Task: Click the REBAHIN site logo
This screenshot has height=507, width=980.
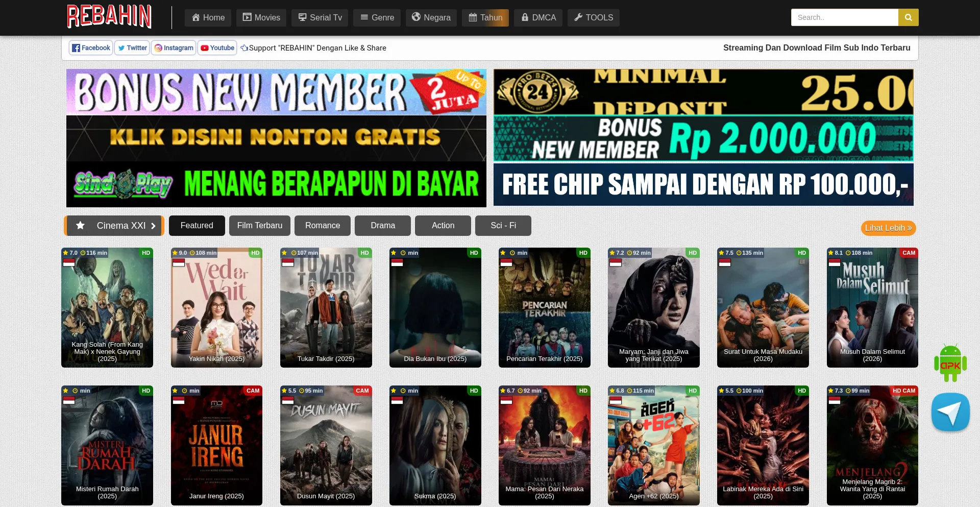Action: tap(109, 16)
